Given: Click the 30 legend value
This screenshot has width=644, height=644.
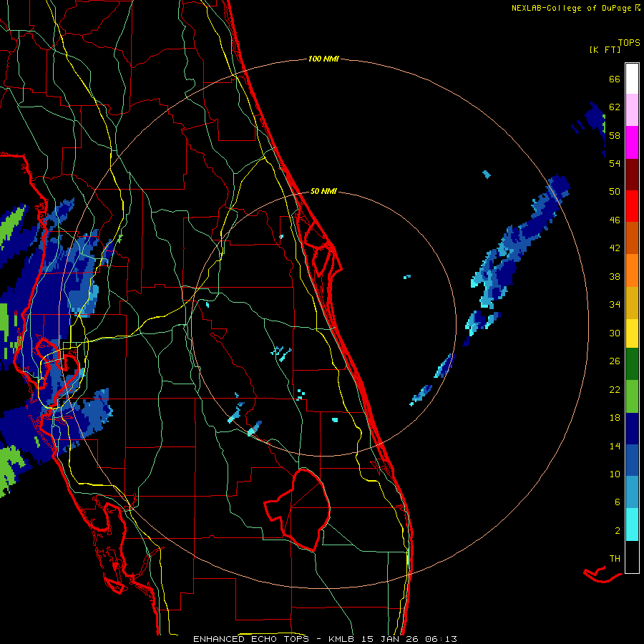Looking at the screenshot, I should tap(615, 333).
